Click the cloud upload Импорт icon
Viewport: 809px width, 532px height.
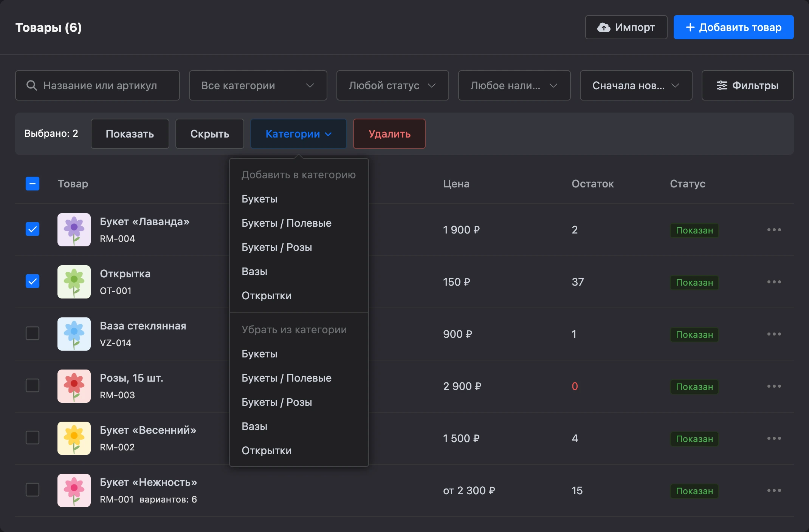click(x=604, y=27)
